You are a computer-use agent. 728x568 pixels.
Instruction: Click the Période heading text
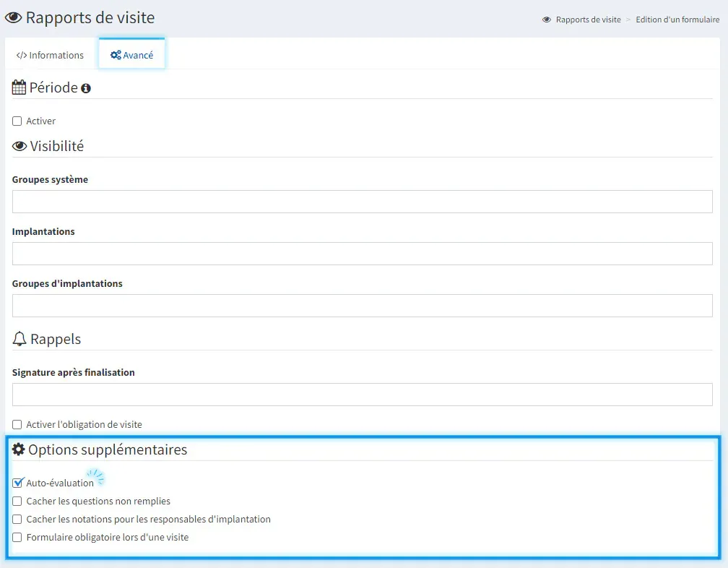(53, 87)
